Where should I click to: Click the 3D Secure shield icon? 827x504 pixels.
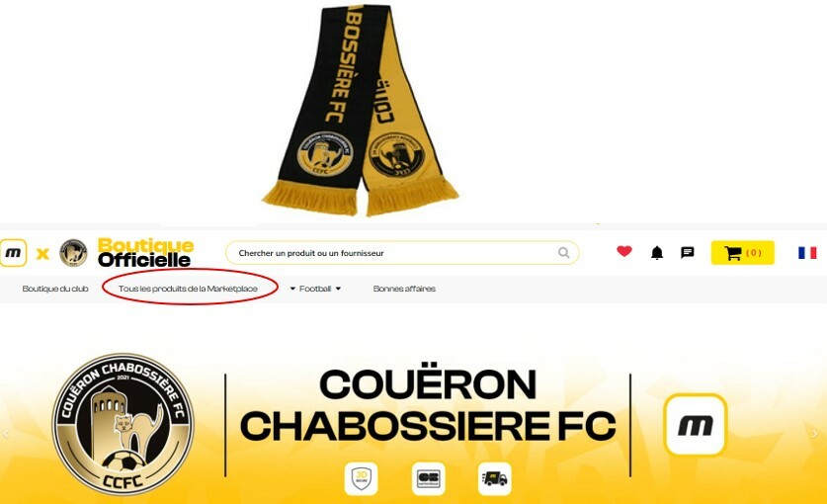coord(362,478)
